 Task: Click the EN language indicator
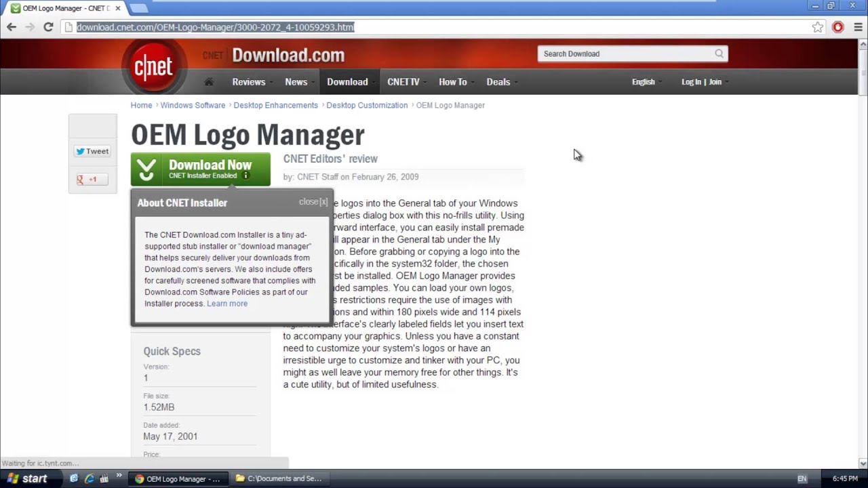tap(802, 479)
